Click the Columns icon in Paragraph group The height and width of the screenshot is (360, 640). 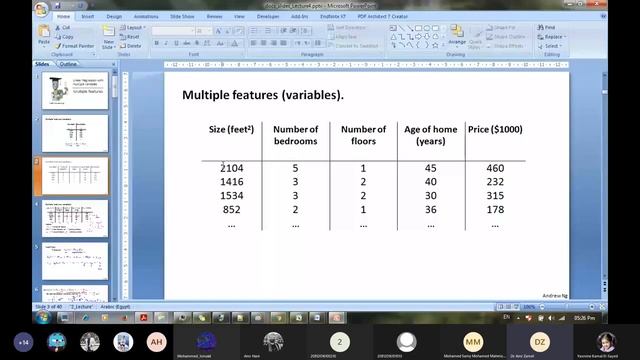[x=318, y=43]
